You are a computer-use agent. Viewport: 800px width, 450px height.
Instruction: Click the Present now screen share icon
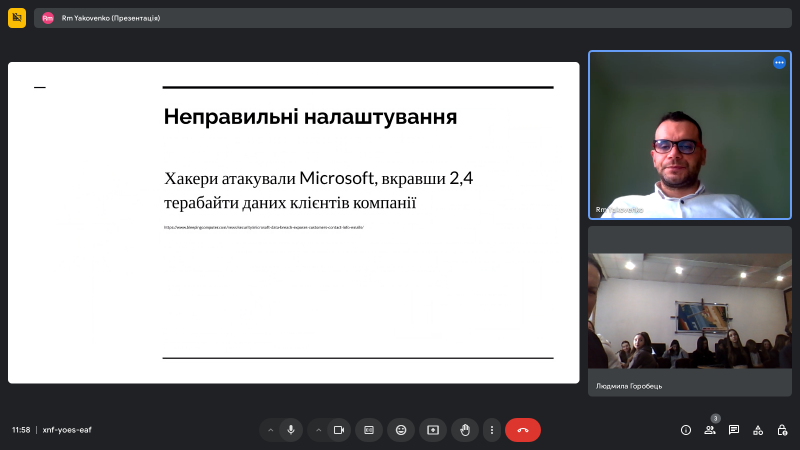pos(433,430)
